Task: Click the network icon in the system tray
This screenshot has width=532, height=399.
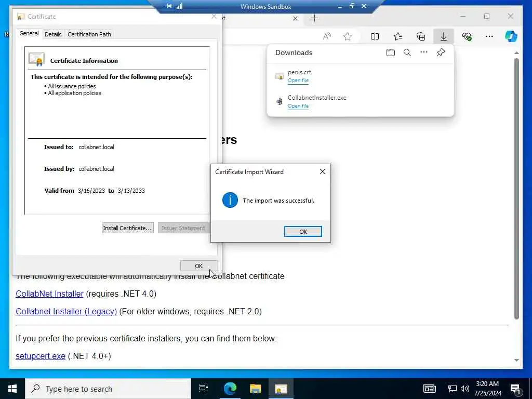Action: click(453, 389)
